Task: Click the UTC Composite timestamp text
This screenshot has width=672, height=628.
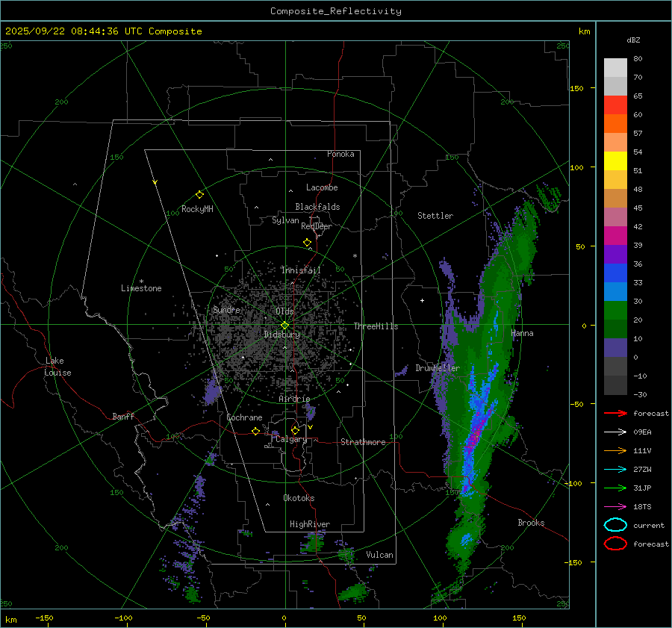Action: [103, 31]
